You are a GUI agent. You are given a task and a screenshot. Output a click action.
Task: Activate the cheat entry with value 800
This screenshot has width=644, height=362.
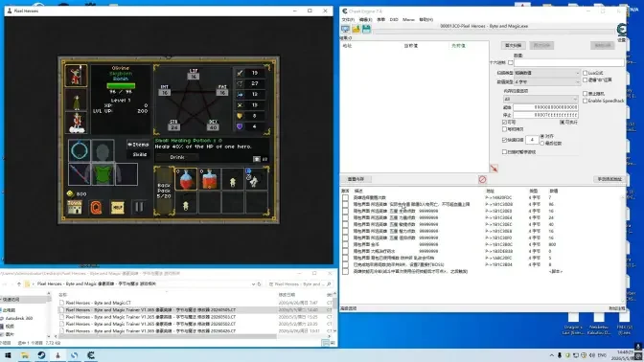[x=345, y=244]
